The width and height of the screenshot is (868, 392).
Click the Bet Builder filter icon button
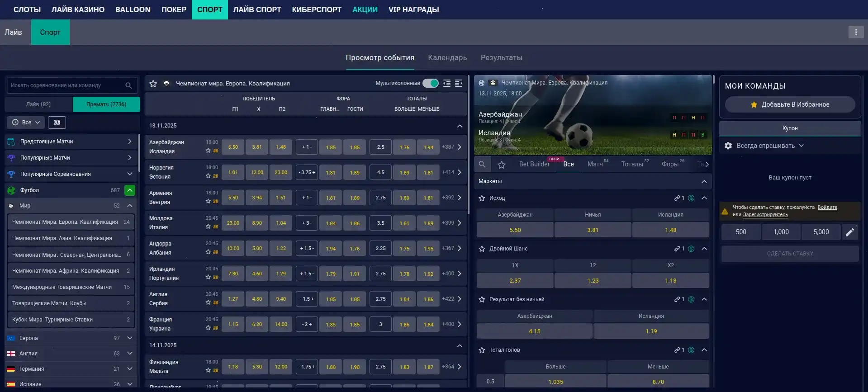57,123
